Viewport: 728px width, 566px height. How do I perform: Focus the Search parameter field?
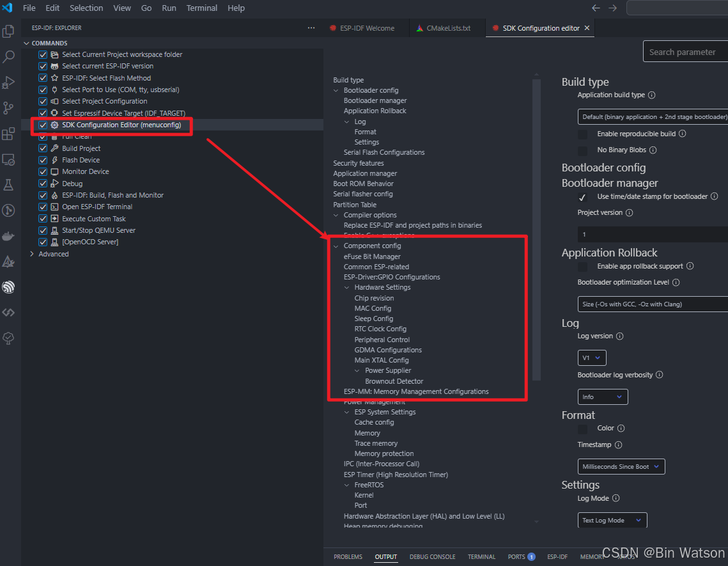(x=685, y=52)
